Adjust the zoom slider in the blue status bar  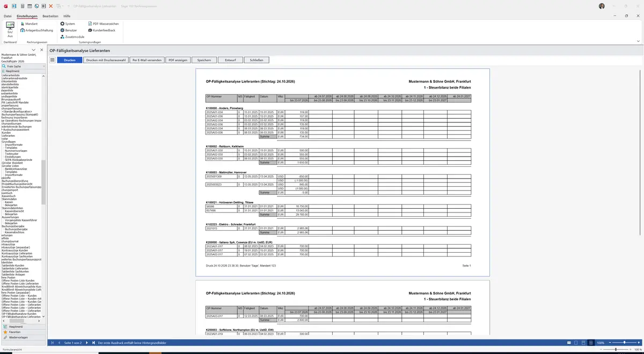click(624, 343)
